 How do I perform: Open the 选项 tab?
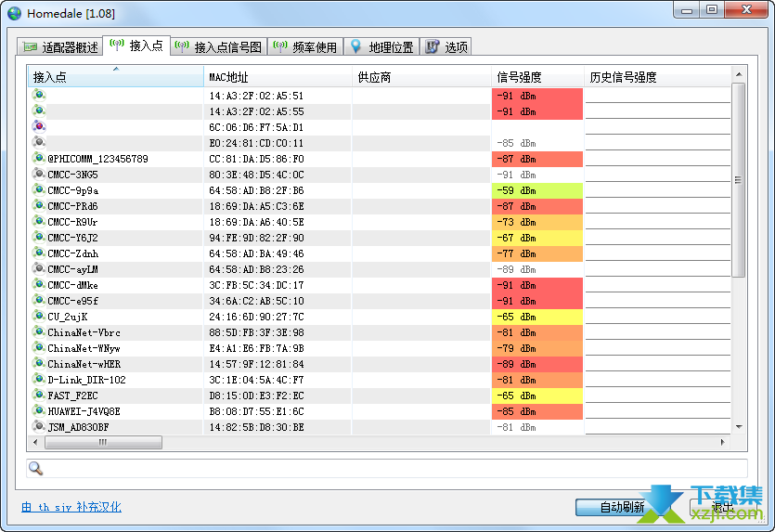point(446,47)
